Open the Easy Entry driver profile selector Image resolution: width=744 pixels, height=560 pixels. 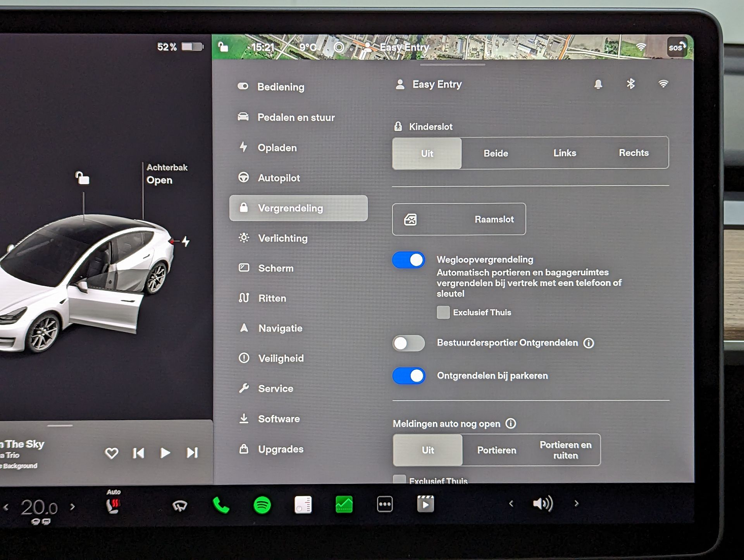[x=429, y=84]
